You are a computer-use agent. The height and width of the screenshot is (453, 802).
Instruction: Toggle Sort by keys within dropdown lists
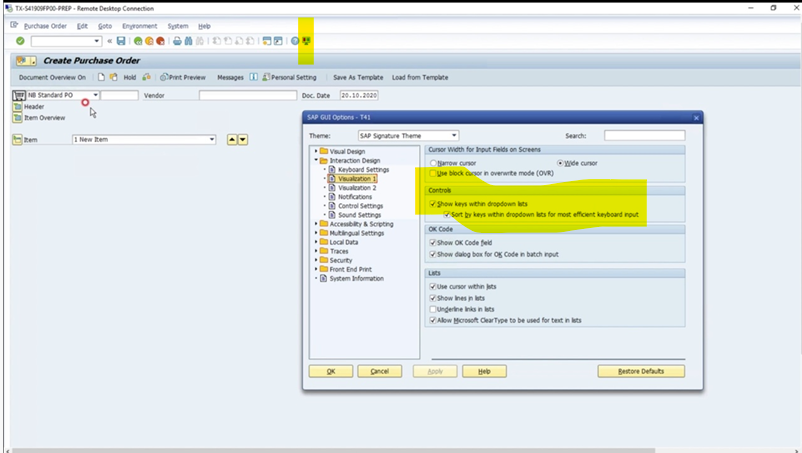point(447,215)
